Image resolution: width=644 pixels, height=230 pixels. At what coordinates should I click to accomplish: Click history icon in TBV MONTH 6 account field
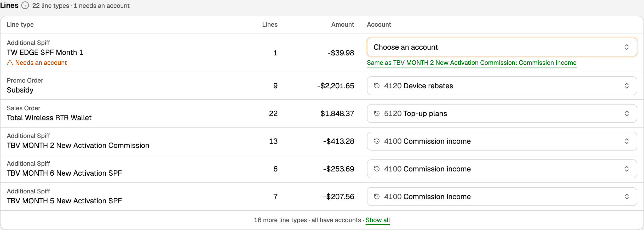click(x=377, y=169)
